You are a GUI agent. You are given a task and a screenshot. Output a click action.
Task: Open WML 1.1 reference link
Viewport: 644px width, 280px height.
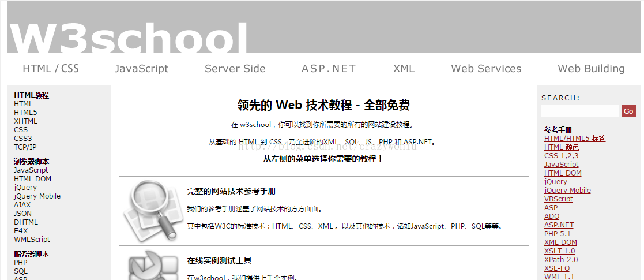click(559, 277)
